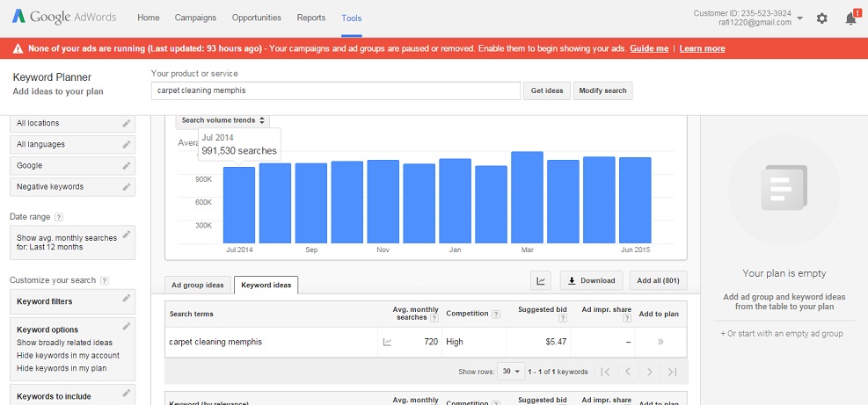Image resolution: width=868 pixels, height=405 pixels.
Task: Focus the product or service input
Action: [335, 90]
